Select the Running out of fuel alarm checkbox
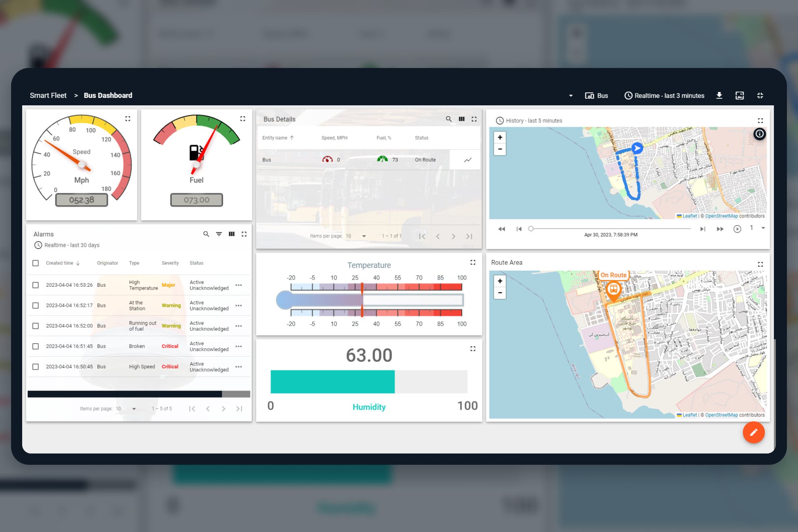Viewport: 798px width, 532px height. [35, 326]
